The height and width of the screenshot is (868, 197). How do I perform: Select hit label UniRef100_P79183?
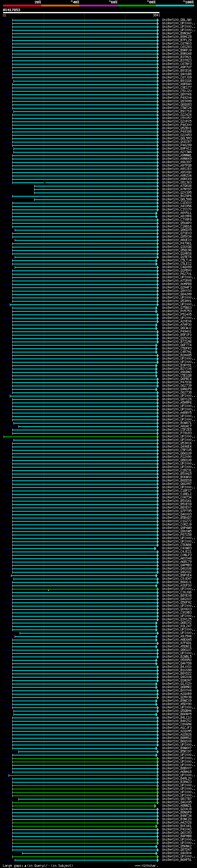(177, 433)
